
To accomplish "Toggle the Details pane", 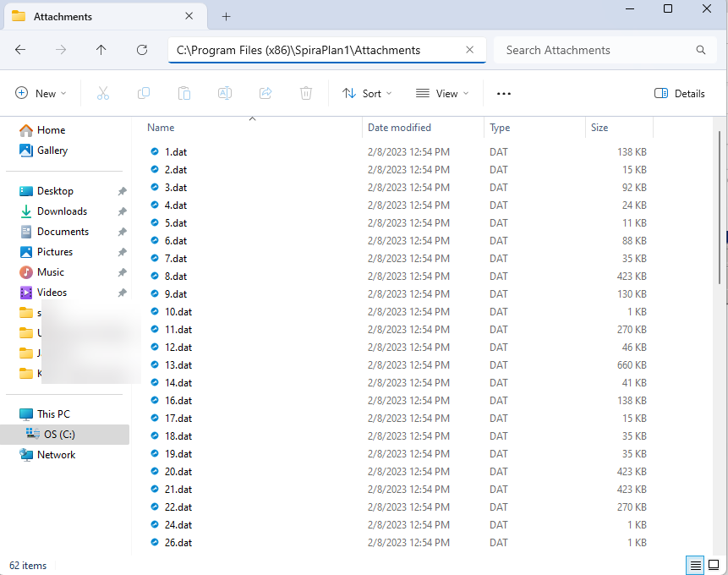I will pyautogui.click(x=680, y=94).
